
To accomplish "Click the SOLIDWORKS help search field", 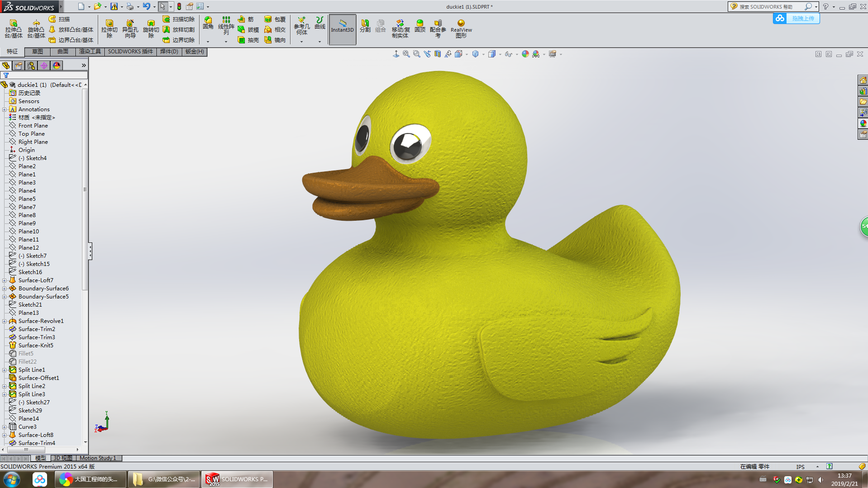I will click(x=769, y=7).
